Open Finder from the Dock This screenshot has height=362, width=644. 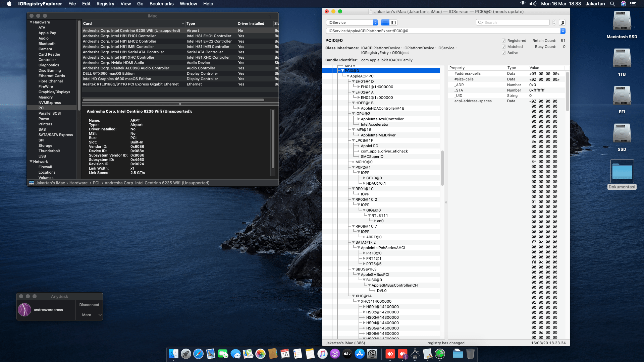coord(173,354)
